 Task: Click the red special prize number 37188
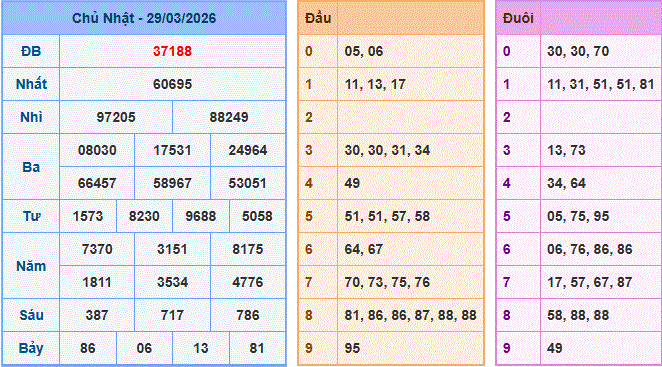click(172, 51)
